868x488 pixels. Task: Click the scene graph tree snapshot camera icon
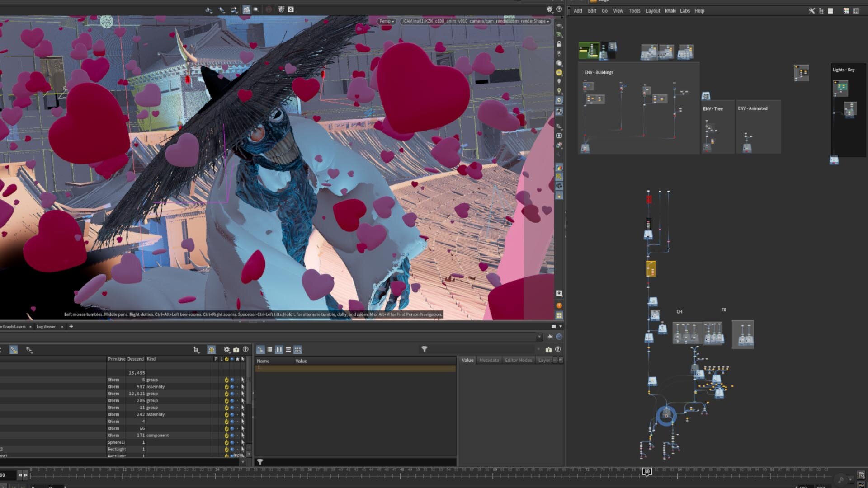[x=236, y=350]
